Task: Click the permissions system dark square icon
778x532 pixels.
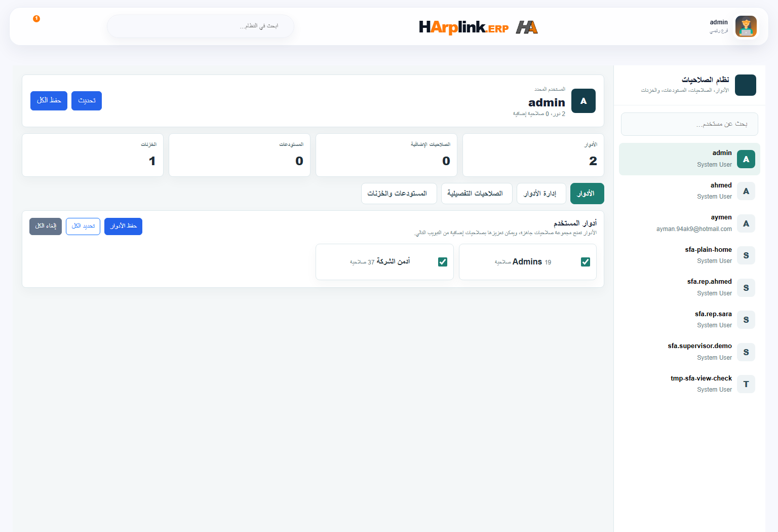Action: pos(745,85)
